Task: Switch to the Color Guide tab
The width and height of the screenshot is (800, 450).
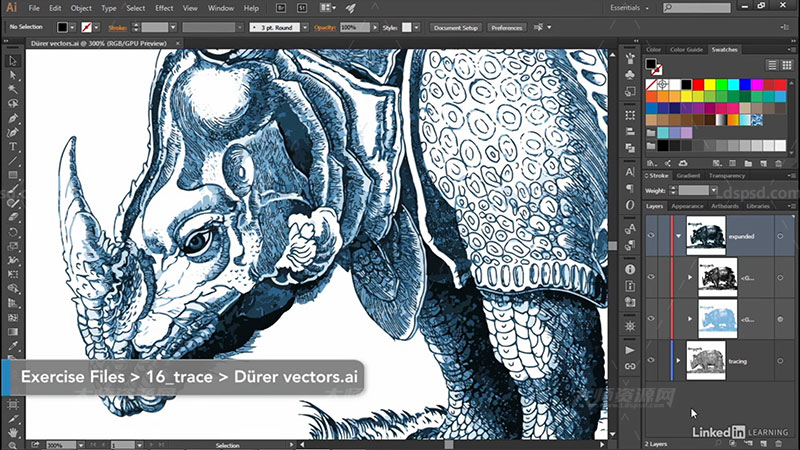Action: 686,49
